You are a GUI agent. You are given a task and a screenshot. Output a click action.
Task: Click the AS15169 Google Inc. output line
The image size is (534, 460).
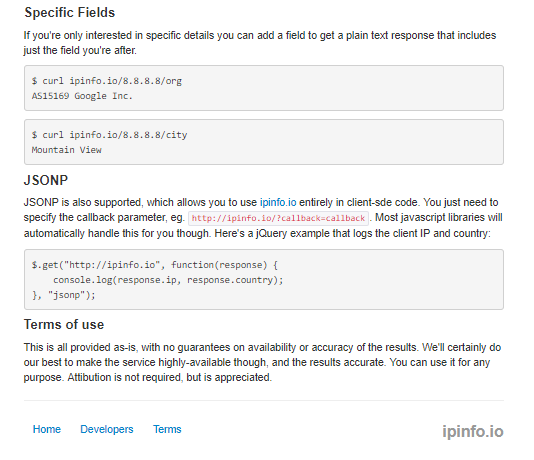click(82, 96)
